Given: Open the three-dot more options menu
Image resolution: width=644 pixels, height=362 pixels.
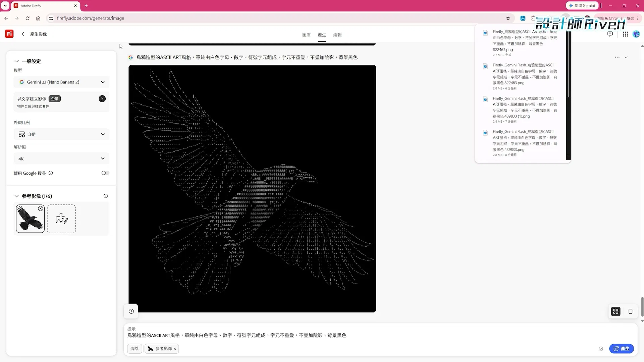Looking at the screenshot, I should [x=617, y=57].
